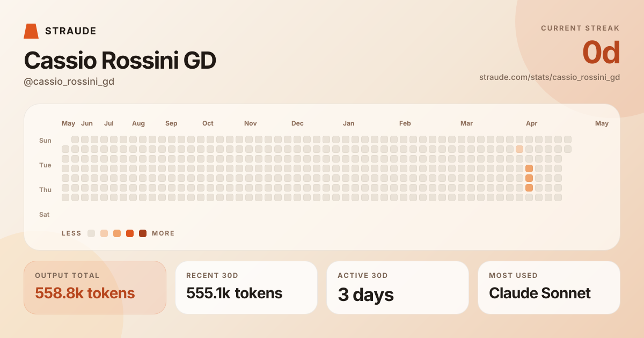Screen dimensions: 644x338
Task: Click the ACTIVE 30D card label
Action: (363, 275)
